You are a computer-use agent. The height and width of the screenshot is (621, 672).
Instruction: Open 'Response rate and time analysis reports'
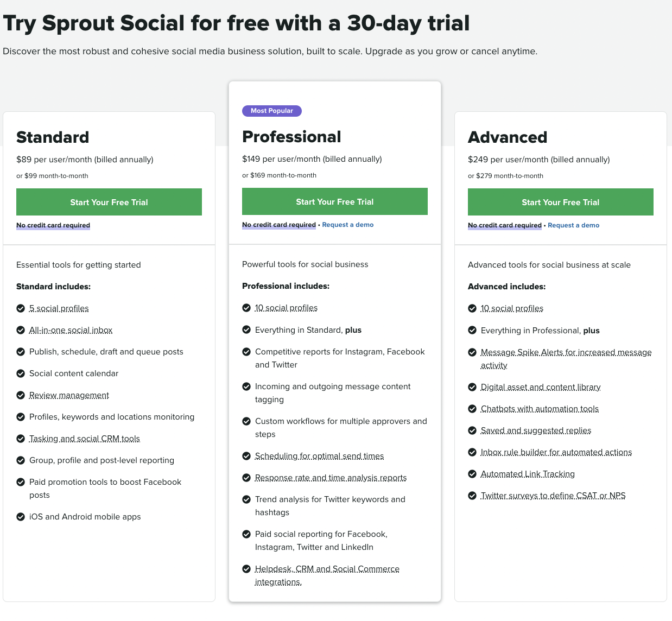pos(331,478)
